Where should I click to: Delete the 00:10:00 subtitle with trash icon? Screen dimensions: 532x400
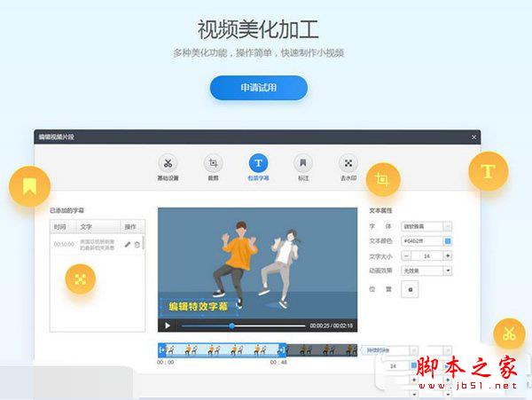[x=137, y=244]
